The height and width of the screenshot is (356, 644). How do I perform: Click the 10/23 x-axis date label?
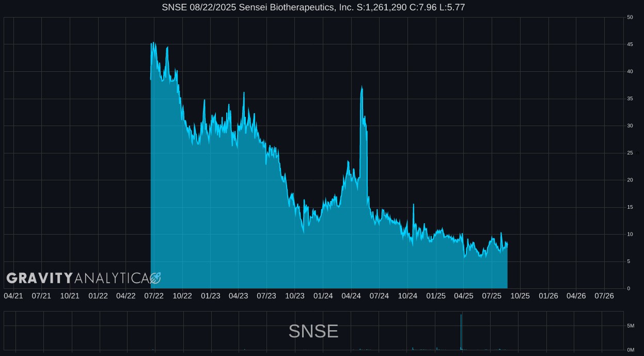tap(295, 296)
